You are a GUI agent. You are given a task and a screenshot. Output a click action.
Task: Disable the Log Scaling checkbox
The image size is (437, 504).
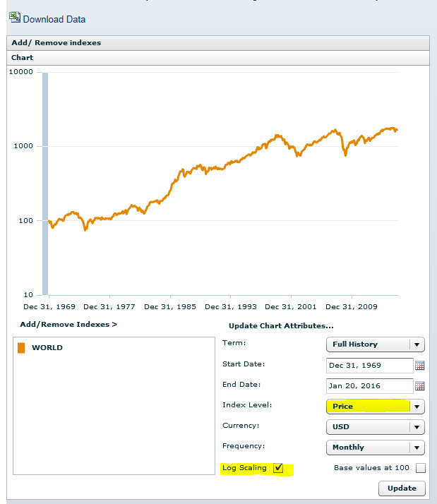[x=278, y=468]
